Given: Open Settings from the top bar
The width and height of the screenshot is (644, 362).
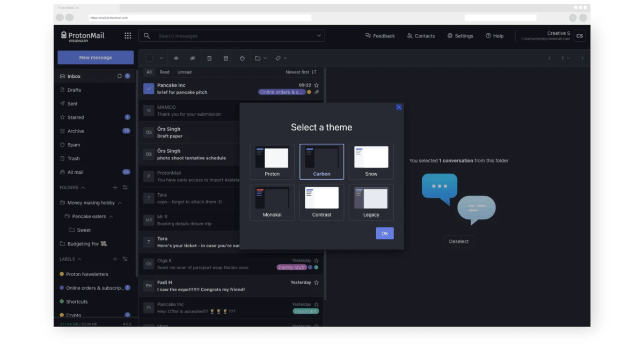Looking at the screenshot, I should point(460,36).
